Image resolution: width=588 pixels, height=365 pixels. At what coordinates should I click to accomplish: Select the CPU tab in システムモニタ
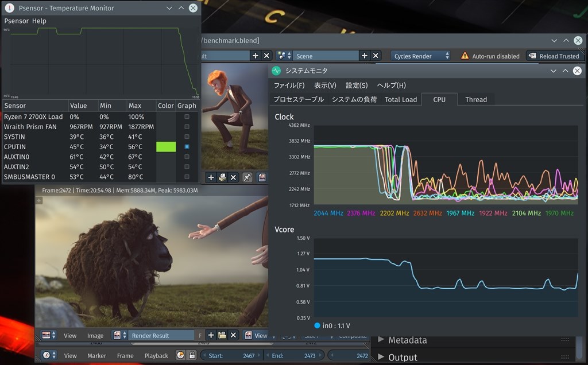(x=439, y=99)
